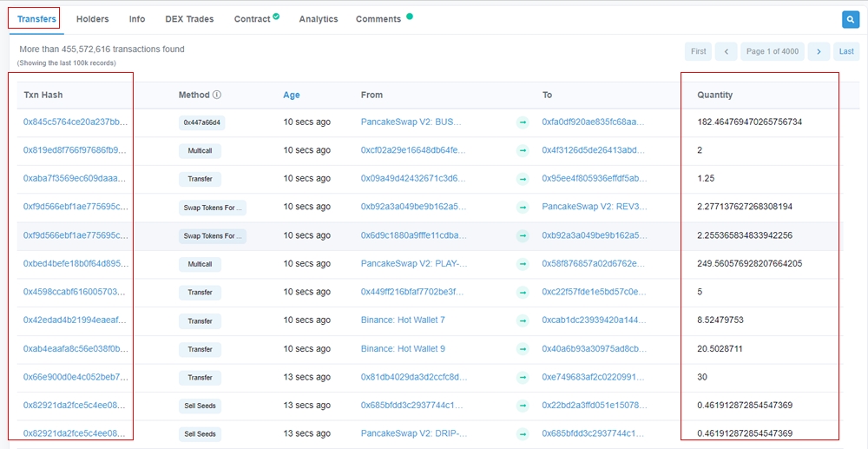Open transaction hash 0x845c5764ce20a237bb
Screen dimensions: 868x449
[x=76, y=122]
